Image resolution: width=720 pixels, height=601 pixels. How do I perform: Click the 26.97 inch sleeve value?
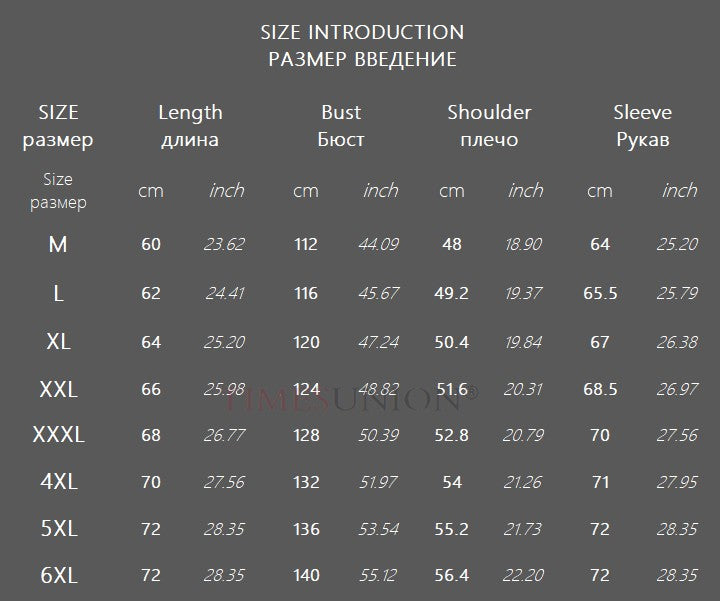[x=677, y=389]
